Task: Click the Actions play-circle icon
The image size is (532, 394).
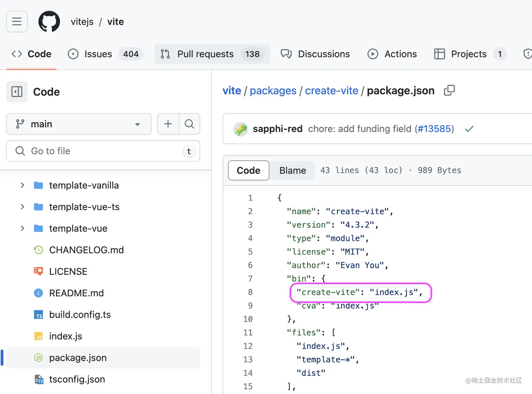Action: click(373, 54)
